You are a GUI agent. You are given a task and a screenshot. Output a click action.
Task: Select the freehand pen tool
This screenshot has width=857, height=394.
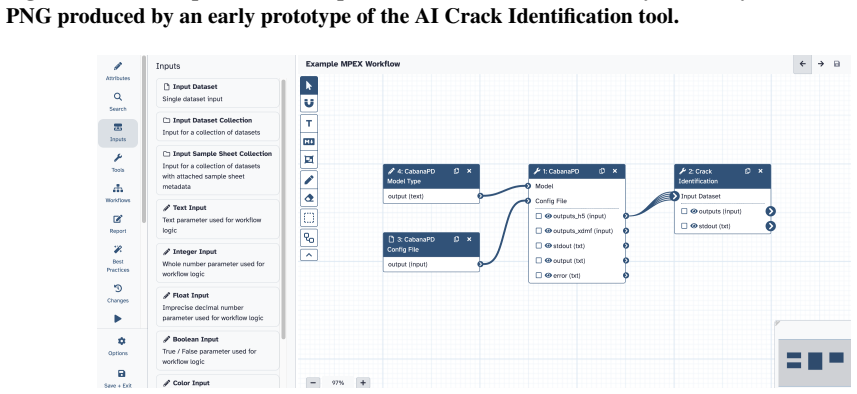coord(309,179)
